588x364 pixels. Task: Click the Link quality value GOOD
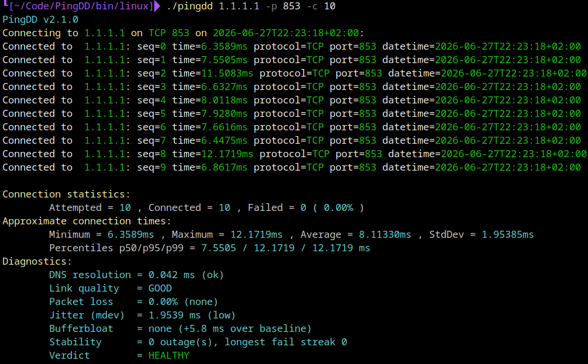click(160, 288)
